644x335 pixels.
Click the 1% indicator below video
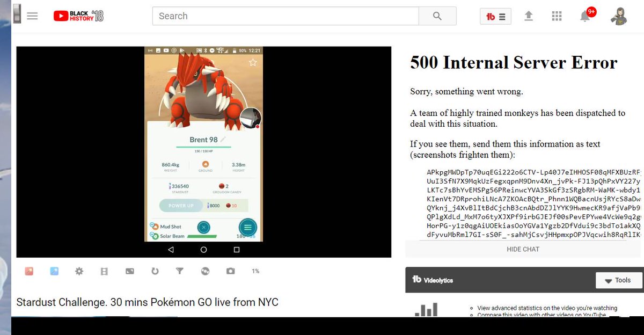[255, 271]
